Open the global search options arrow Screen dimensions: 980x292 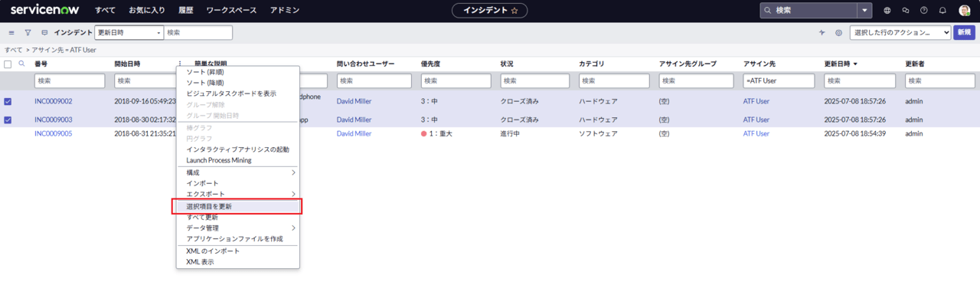click(865, 11)
